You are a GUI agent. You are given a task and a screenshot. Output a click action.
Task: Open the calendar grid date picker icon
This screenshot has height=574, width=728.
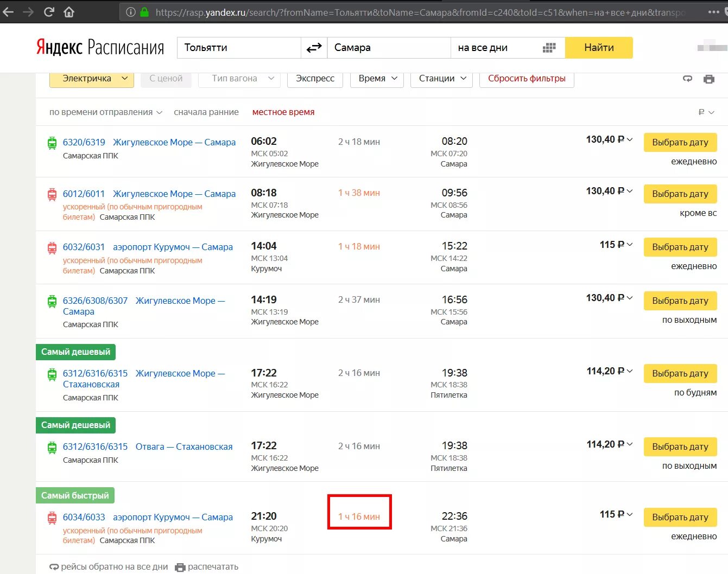(549, 48)
